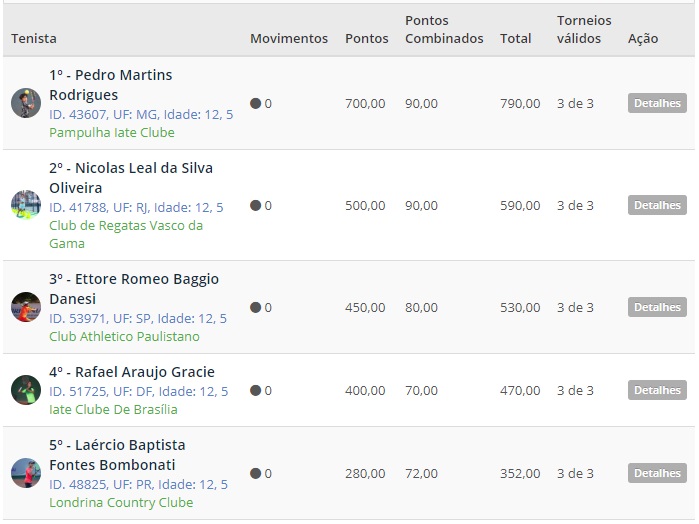This screenshot has height=524, width=699.
Task: Open Pampulha Iate Clube link
Action: click(x=112, y=133)
